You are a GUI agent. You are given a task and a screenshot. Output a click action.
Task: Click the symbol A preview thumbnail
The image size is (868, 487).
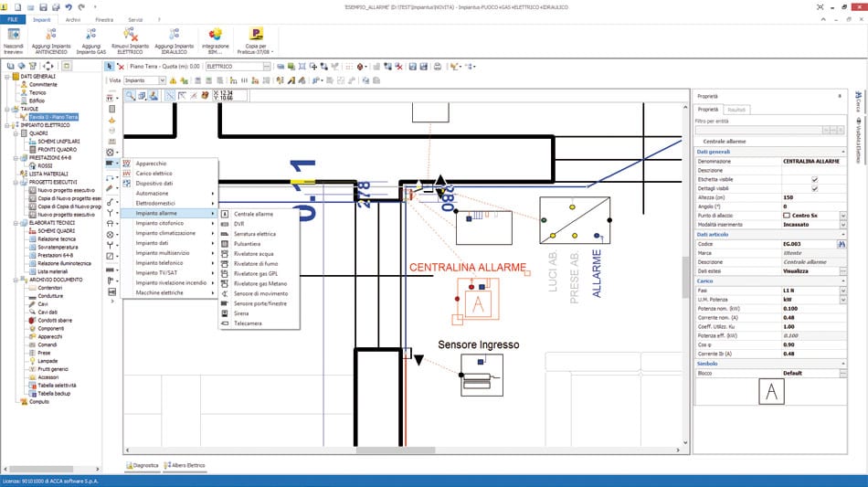click(x=771, y=392)
